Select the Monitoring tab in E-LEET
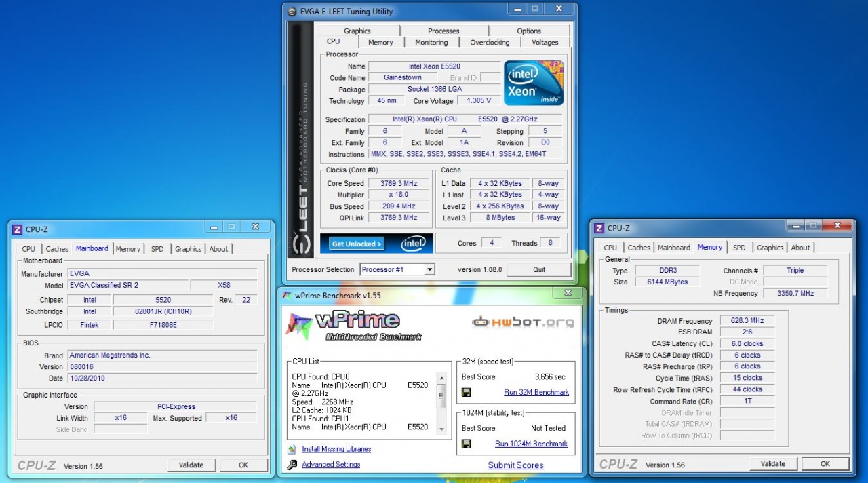The height and width of the screenshot is (483, 868). [431, 42]
